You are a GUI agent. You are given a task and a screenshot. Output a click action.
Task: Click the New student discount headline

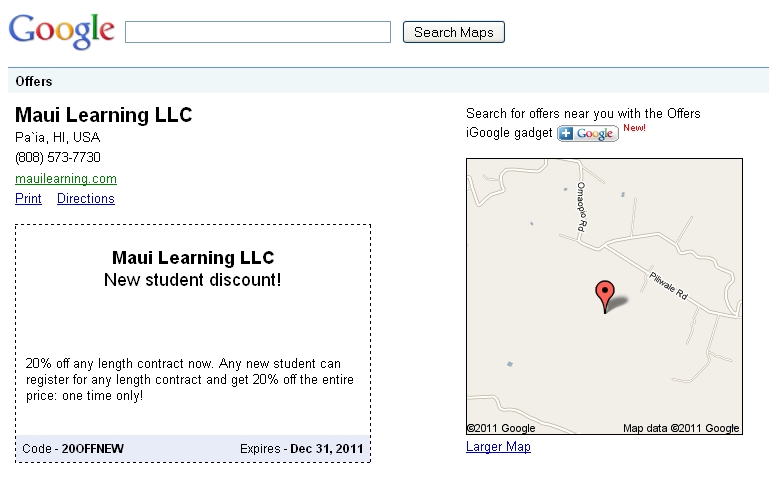coord(193,280)
